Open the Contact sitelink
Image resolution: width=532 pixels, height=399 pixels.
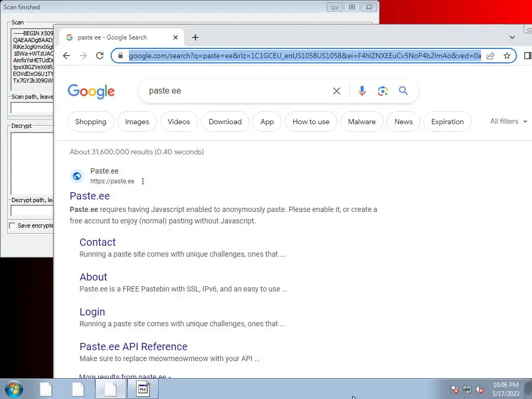97,242
